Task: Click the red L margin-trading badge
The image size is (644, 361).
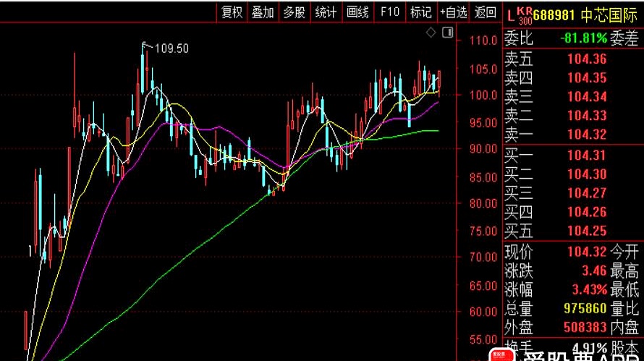Action: coord(509,13)
